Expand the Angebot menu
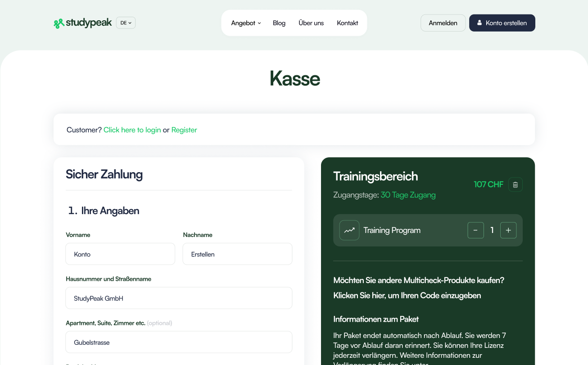 pyautogui.click(x=246, y=23)
